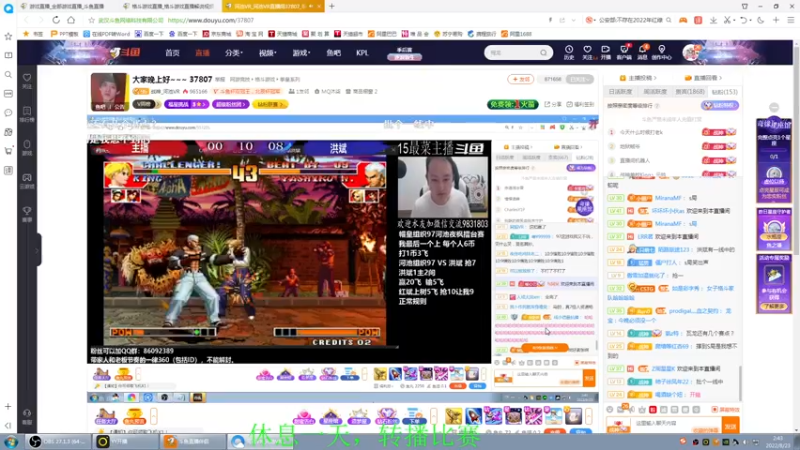The image size is (800, 450).
Task: Click the yellow diamond fans button
Action: click(270, 104)
